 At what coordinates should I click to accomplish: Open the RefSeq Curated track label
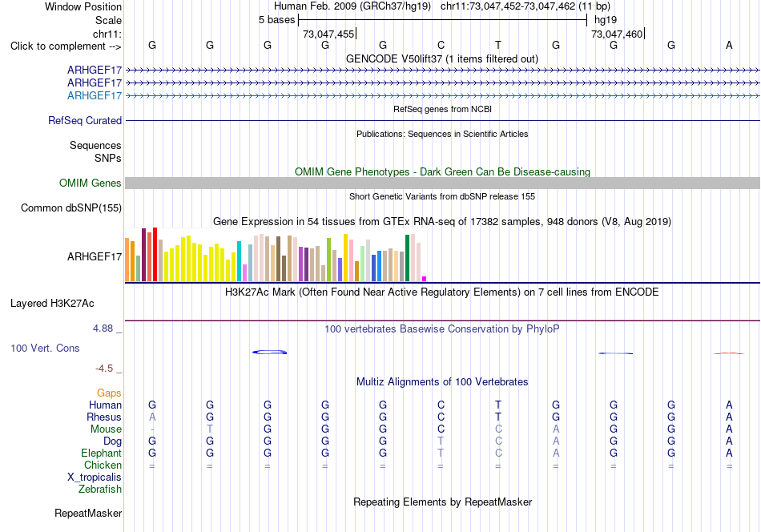84,120
